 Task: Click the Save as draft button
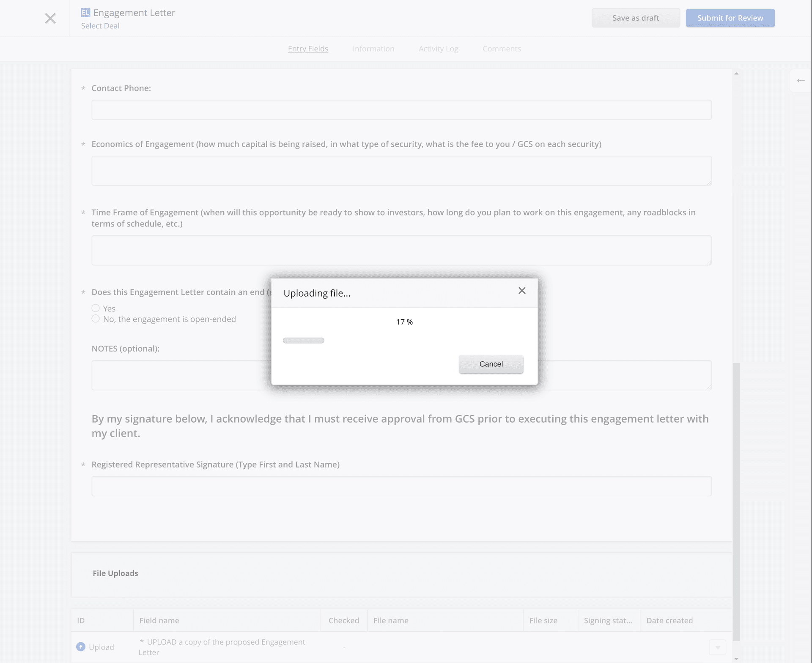[x=636, y=17]
